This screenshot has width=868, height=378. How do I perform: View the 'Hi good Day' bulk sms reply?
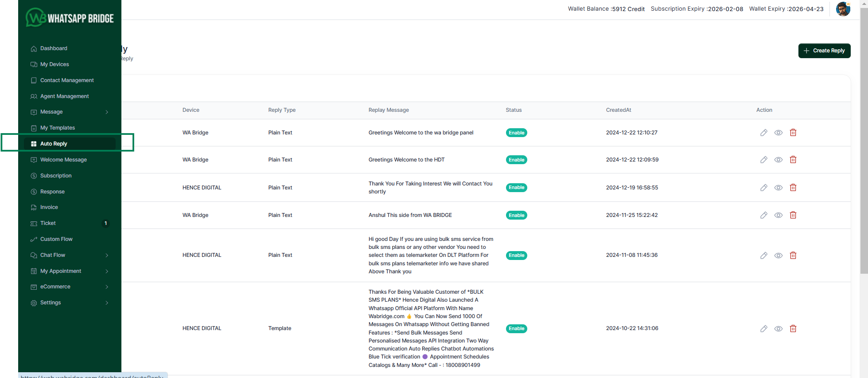click(778, 256)
